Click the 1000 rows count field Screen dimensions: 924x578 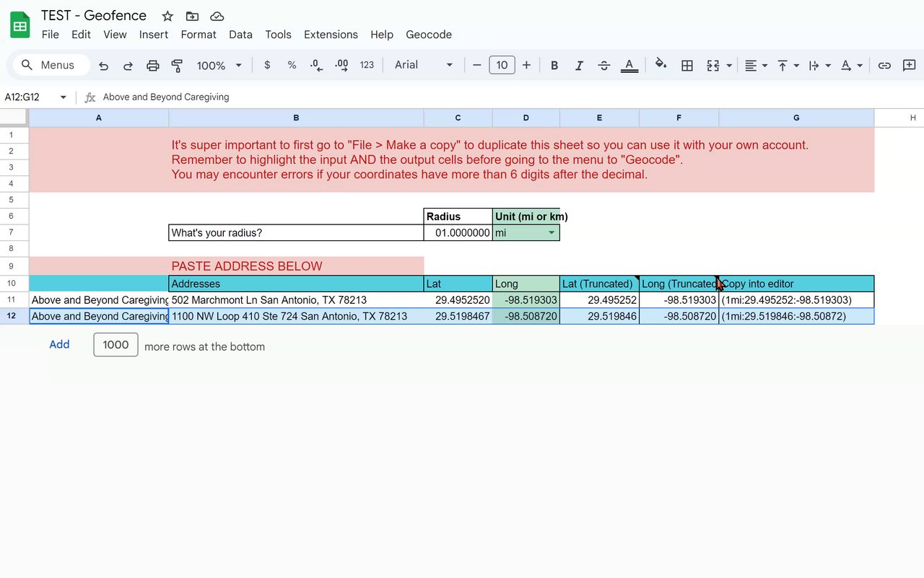(115, 345)
